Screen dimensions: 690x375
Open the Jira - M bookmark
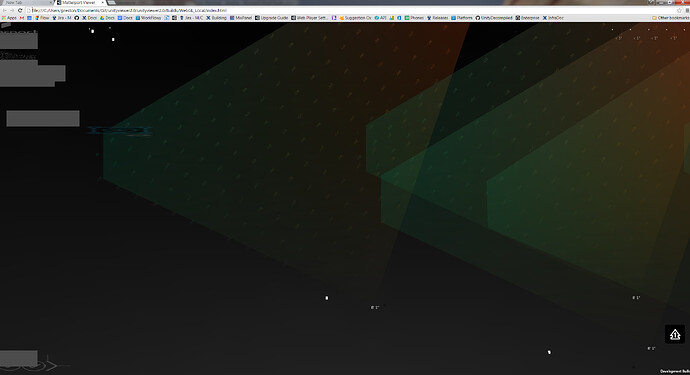[x=62, y=18]
